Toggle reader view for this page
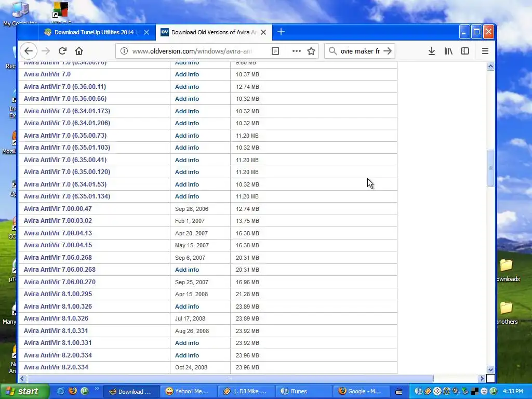 click(275, 51)
